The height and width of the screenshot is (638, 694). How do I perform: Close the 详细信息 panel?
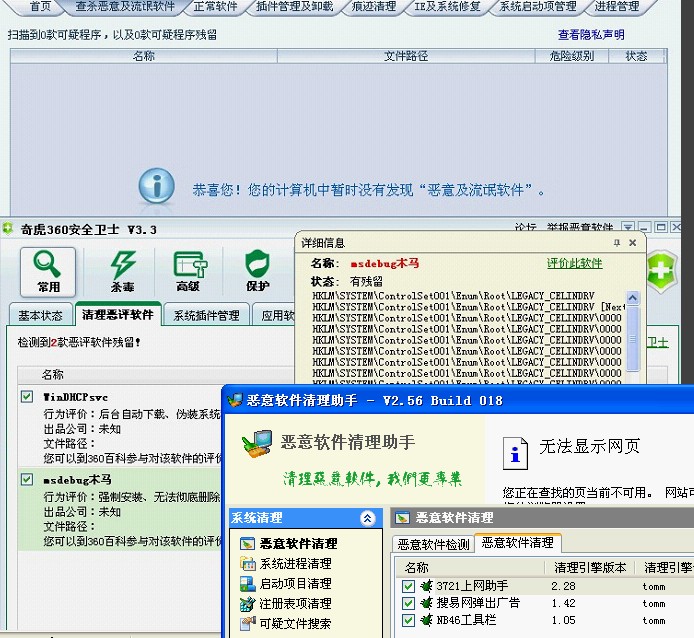pyautogui.click(x=632, y=243)
